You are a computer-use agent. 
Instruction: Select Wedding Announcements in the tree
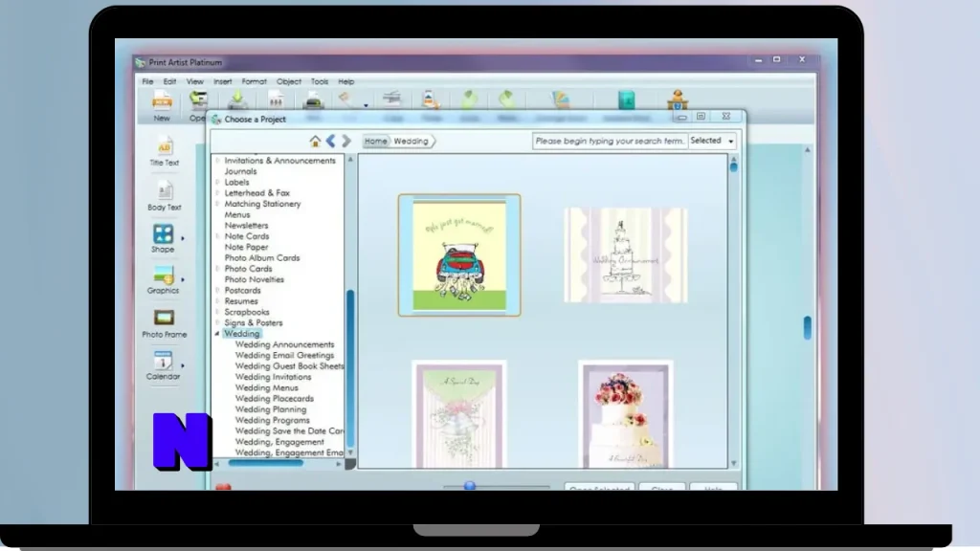(x=284, y=344)
